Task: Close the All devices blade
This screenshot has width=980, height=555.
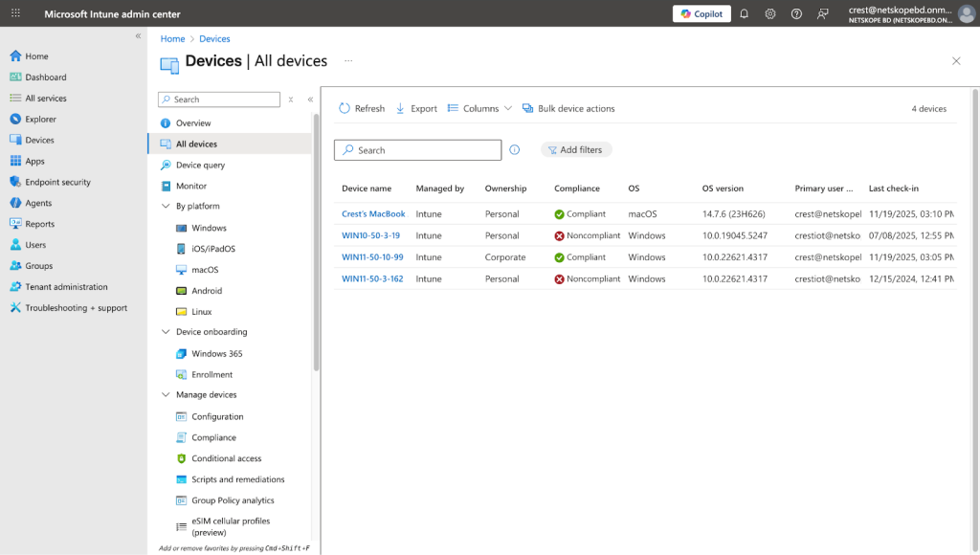Action: tap(956, 60)
